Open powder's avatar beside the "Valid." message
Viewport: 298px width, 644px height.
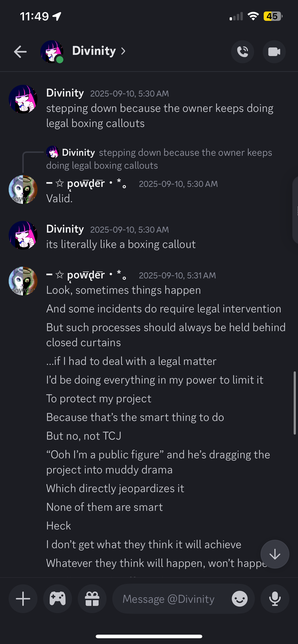pyautogui.click(x=23, y=190)
